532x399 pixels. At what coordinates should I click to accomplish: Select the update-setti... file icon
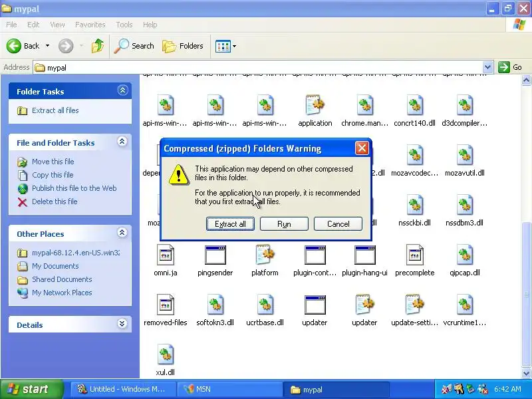414,305
